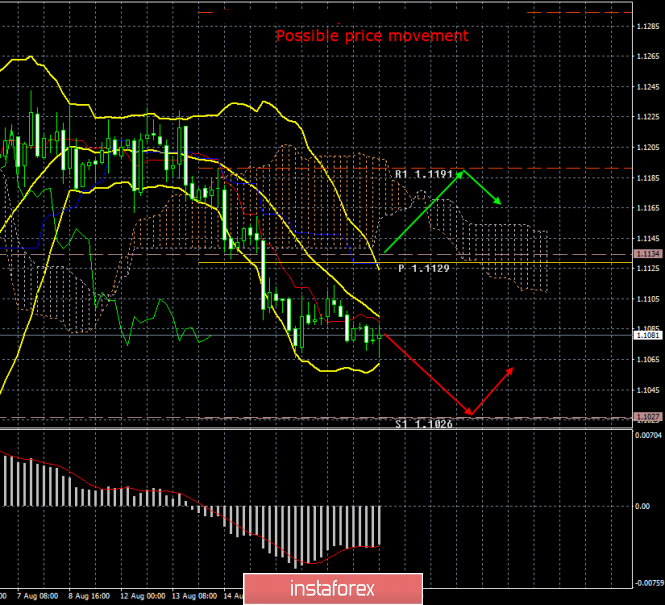This screenshot has height=605, width=665.
Task: Select the S1 1.1026 support label
Action: (424, 424)
